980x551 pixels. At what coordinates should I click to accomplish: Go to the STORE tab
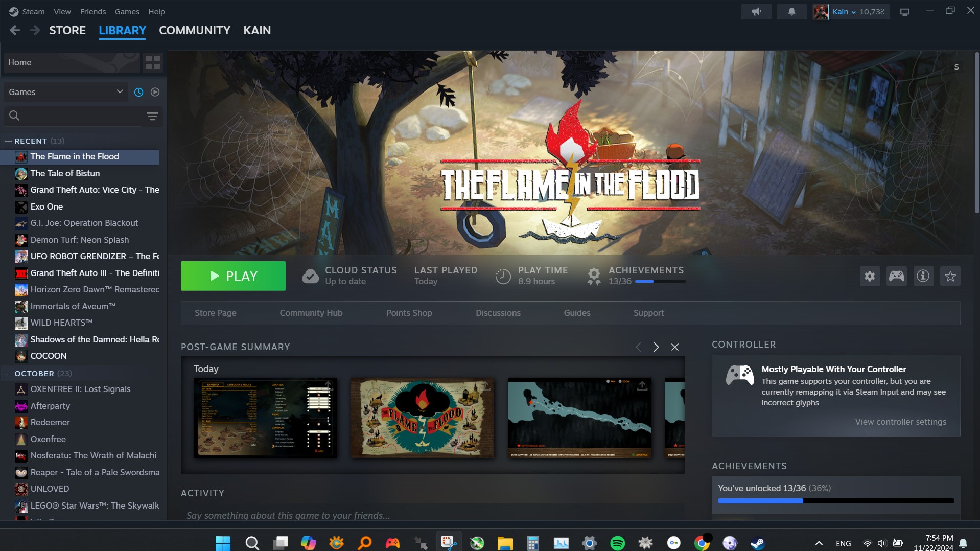(67, 31)
